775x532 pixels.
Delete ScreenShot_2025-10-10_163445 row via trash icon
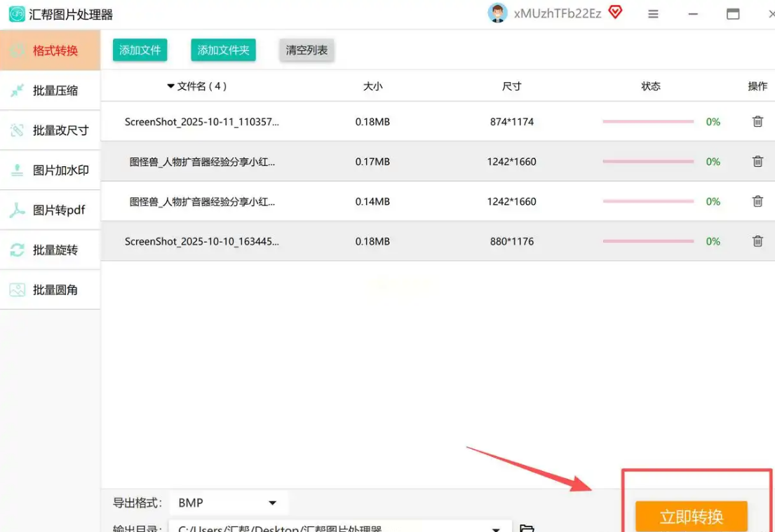pos(757,241)
